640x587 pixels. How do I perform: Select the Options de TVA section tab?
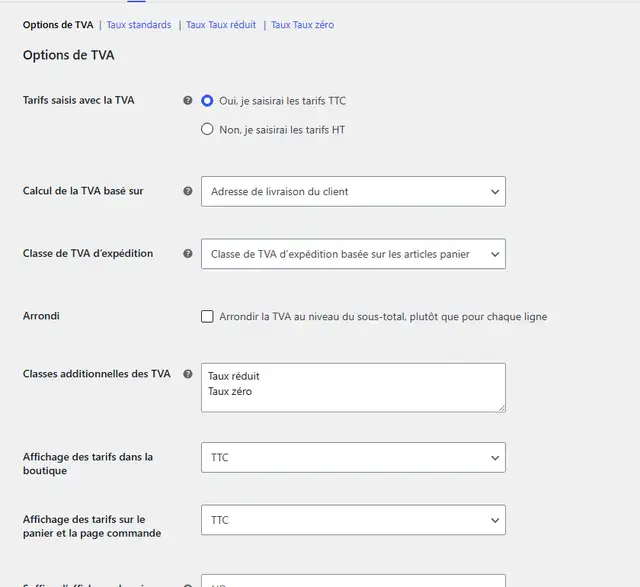[58, 25]
